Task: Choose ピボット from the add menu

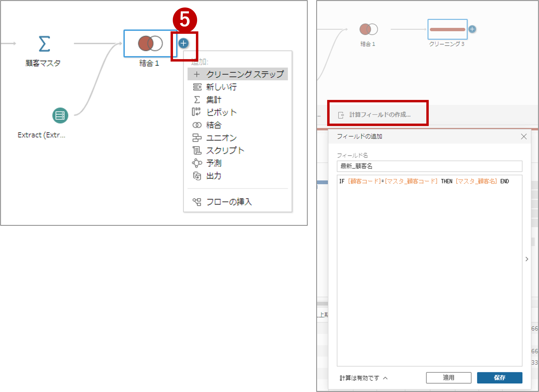Action: pyautogui.click(x=238, y=112)
